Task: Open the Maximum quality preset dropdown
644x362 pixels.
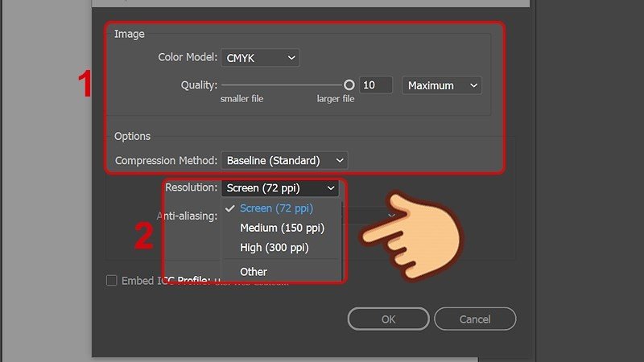Action: 442,85
